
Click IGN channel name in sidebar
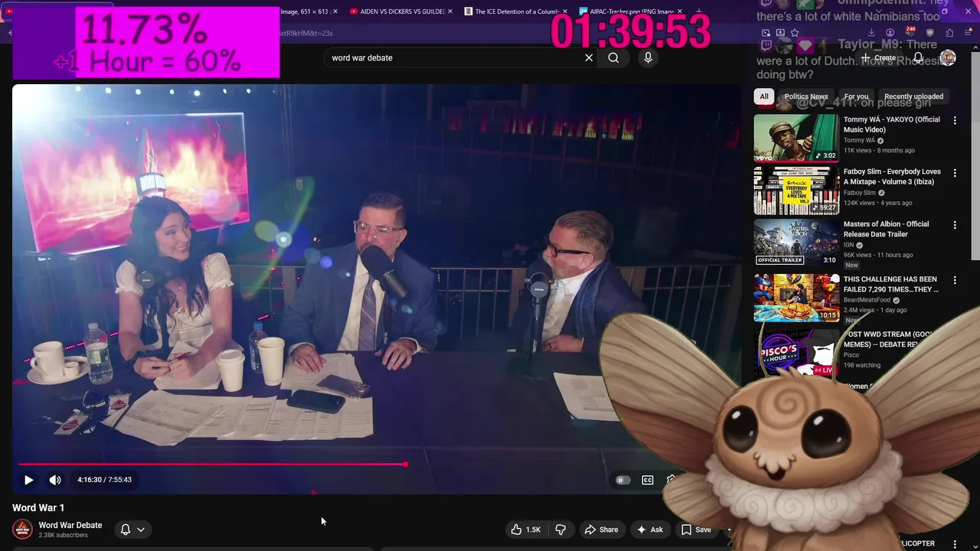click(x=848, y=245)
